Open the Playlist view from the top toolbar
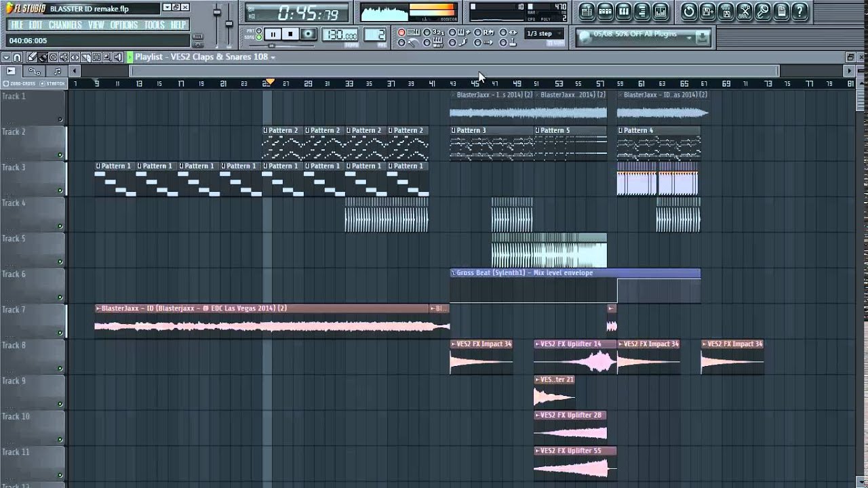The image size is (868, 488). point(587,11)
